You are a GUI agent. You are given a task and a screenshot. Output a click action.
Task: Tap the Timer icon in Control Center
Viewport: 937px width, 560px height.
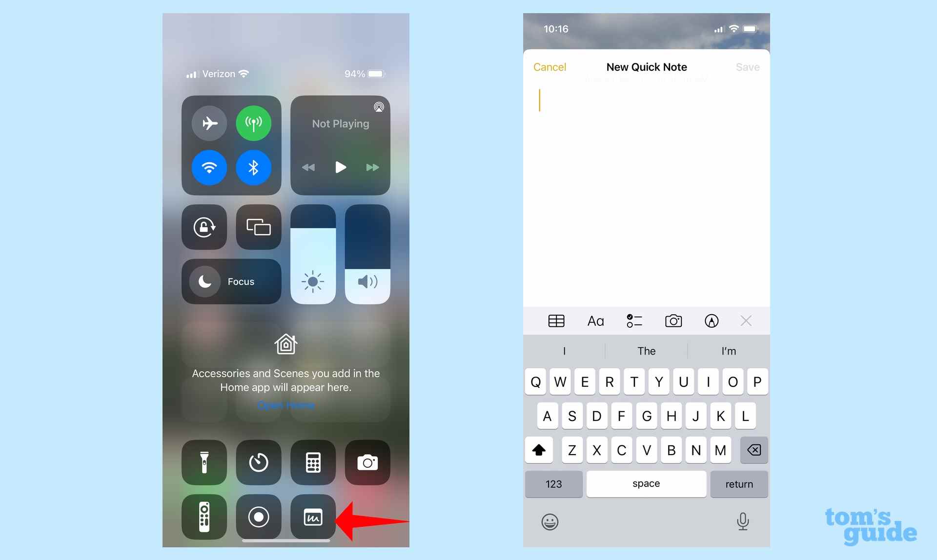259,462
